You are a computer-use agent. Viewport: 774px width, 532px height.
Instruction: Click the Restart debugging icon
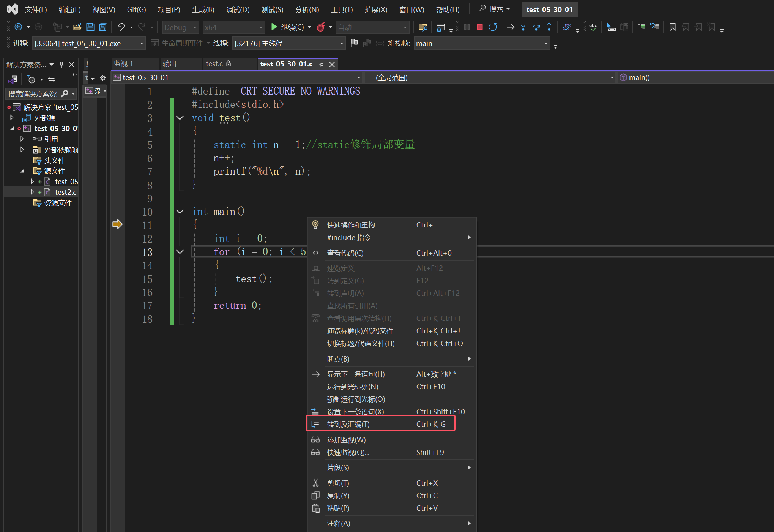click(x=493, y=27)
